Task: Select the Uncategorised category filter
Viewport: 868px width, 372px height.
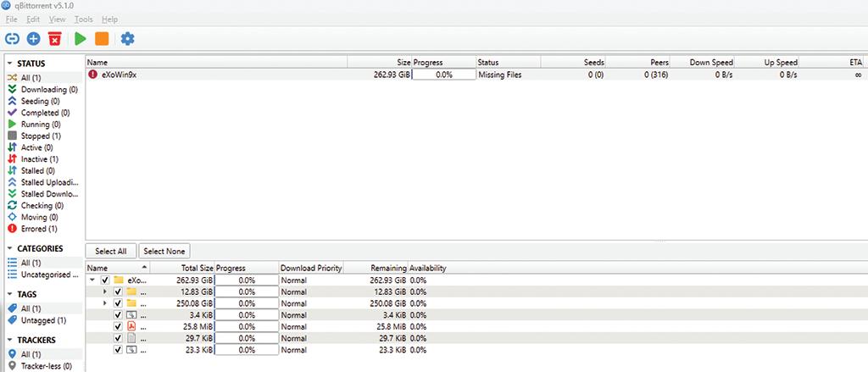Action: [x=44, y=275]
